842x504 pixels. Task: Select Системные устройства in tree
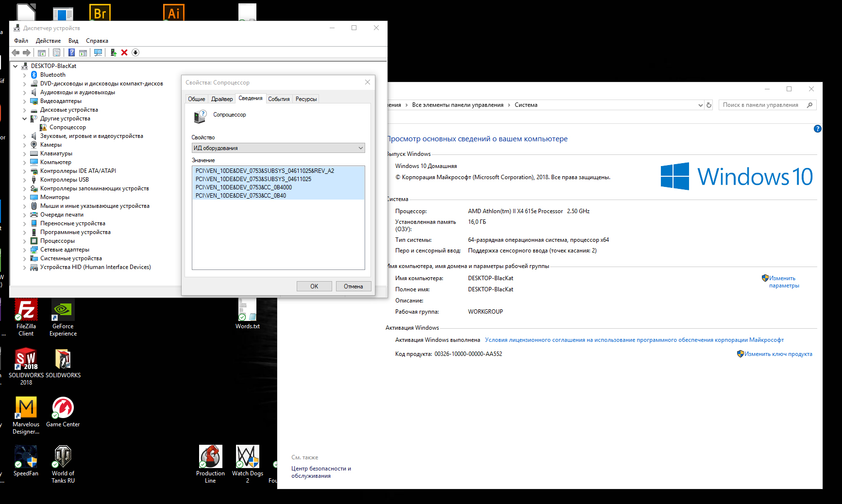71,258
